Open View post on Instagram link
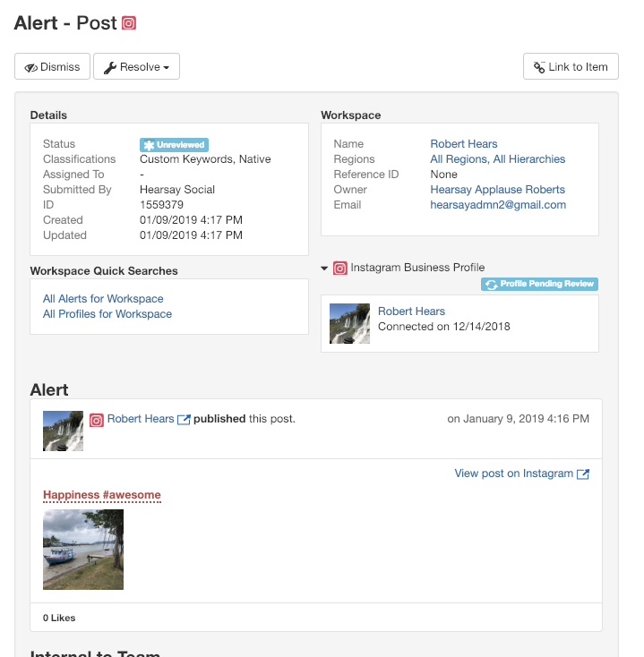644x657 pixels. point(513,474)
